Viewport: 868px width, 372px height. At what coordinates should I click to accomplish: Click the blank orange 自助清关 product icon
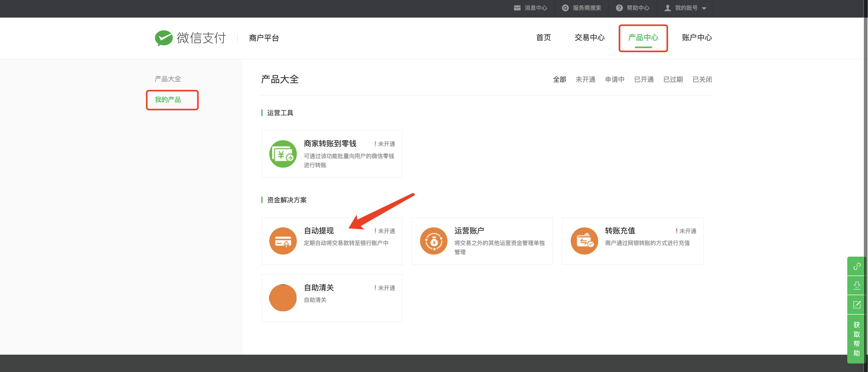point(283,298)
